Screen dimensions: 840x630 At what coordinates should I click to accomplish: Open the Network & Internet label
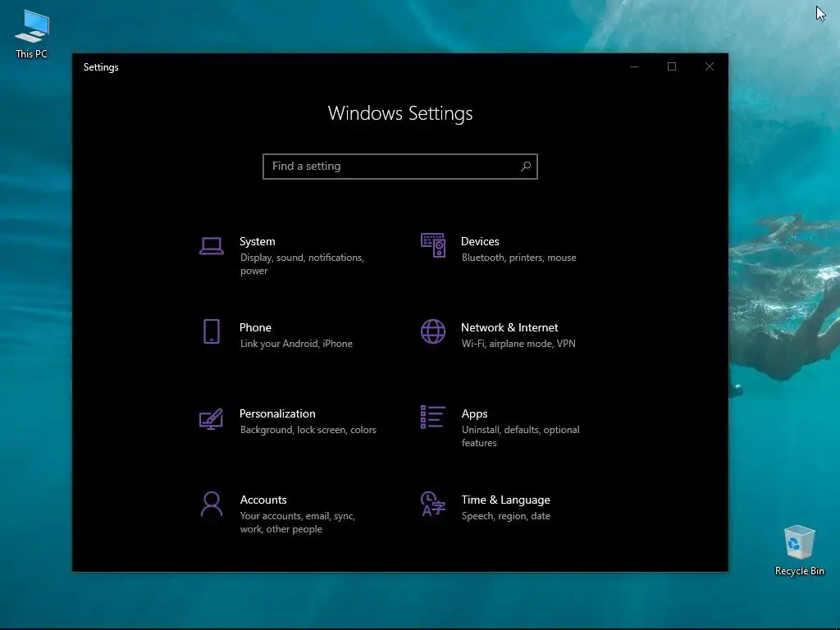509,327
